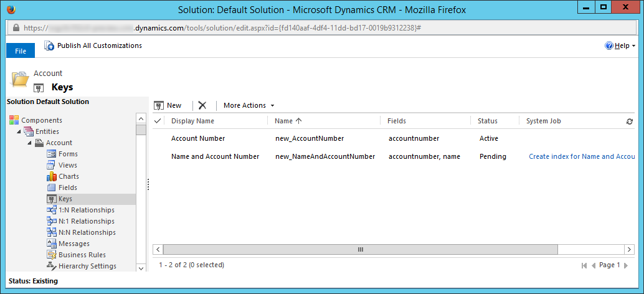Click the N:N Relationships icon
This screenshot has width=644, height=294.
point(51,232)
